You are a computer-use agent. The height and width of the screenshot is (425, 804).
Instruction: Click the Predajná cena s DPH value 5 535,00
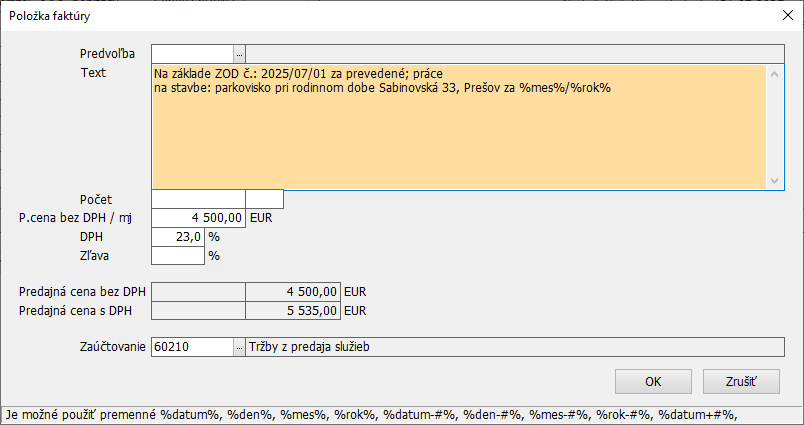pyautogui.click(x=293, y=311)
